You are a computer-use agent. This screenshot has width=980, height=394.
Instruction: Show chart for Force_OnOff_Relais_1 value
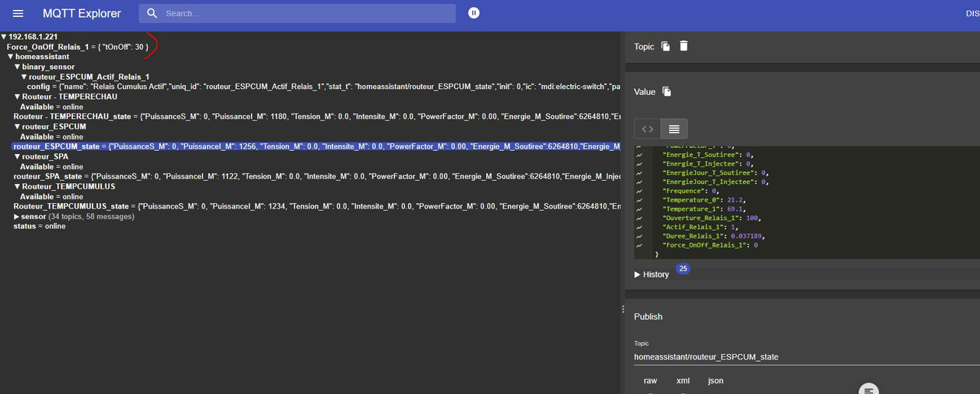click(639, 245)
